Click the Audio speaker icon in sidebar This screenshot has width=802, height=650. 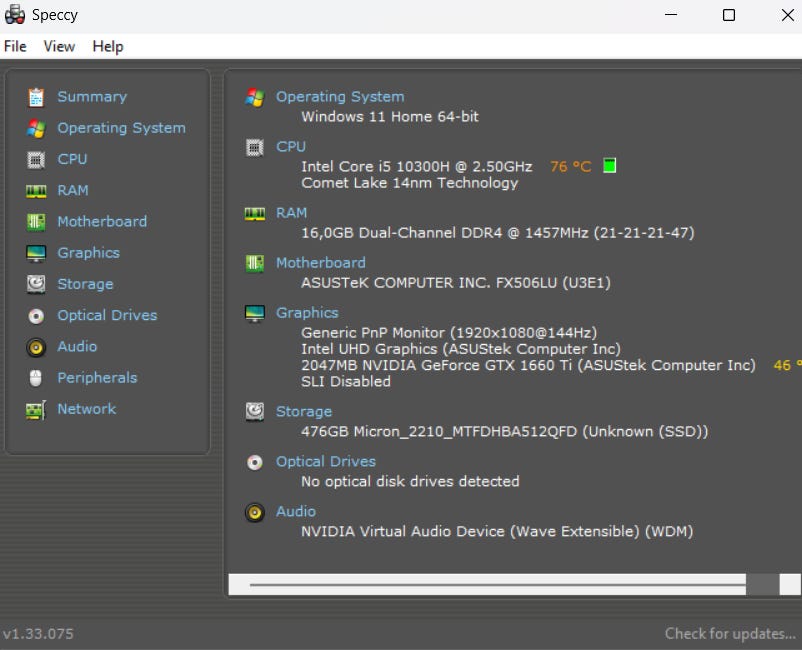pos(36,347)
